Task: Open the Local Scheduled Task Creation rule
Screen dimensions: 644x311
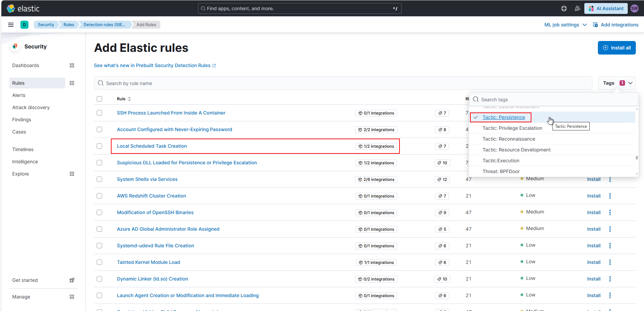Action: tap(152, 146)
